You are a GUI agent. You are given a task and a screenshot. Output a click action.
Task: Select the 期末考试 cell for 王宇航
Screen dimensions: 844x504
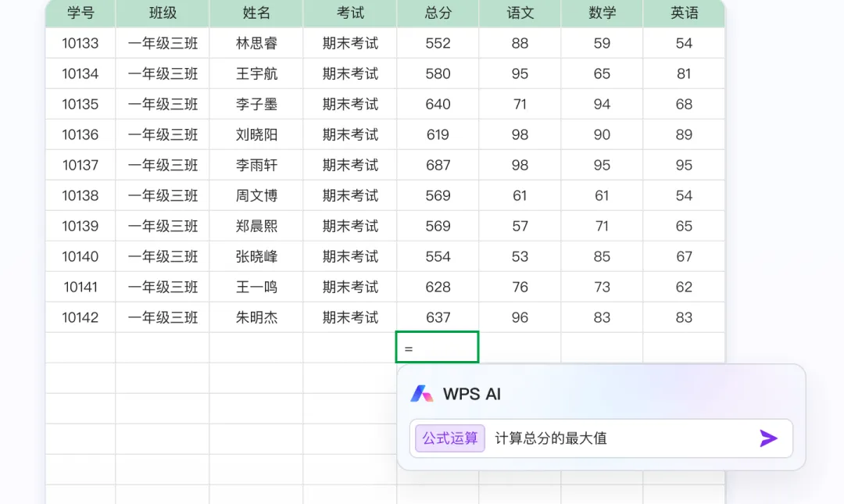pyautogui.click(x=349, y=73)
